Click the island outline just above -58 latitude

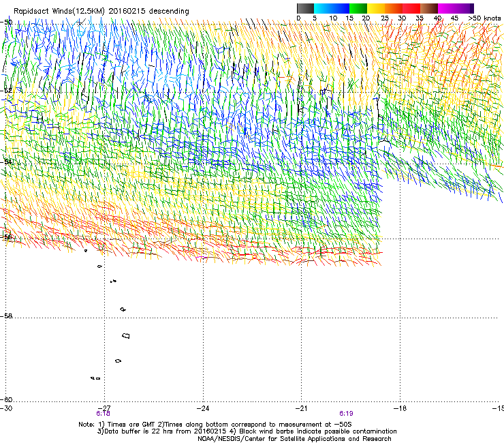pyautogui.click(x=123, y=309)
